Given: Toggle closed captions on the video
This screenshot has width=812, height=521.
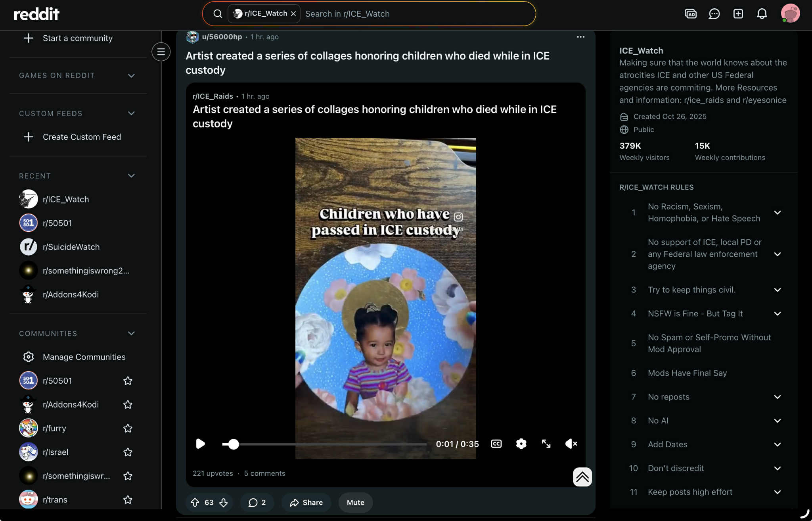Looking at the screenshot, I should pos(496,444).
